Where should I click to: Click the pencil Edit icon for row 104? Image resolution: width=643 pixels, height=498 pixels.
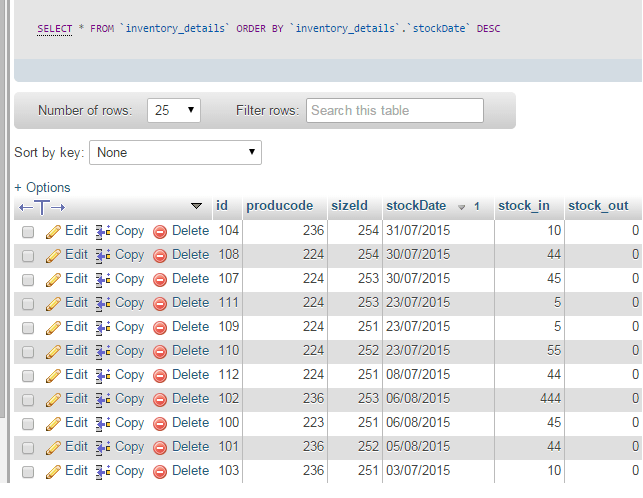tap(53, 232)
